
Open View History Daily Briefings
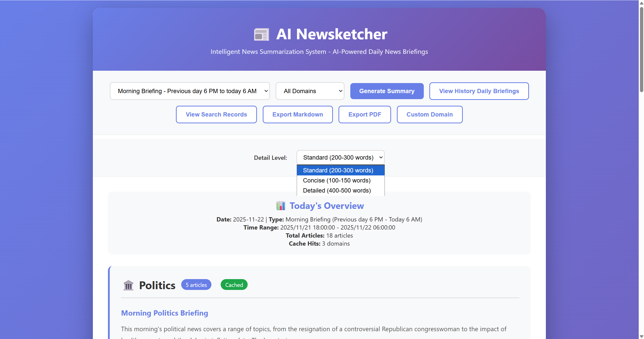(x=479, y=91)
